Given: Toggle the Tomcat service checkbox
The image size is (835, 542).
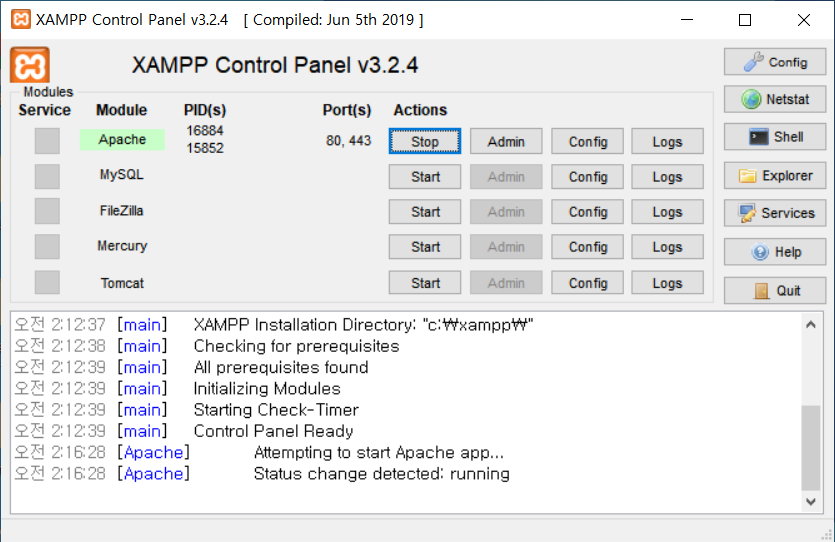Looking at the screenshot, I should click(x=47, y=282).
